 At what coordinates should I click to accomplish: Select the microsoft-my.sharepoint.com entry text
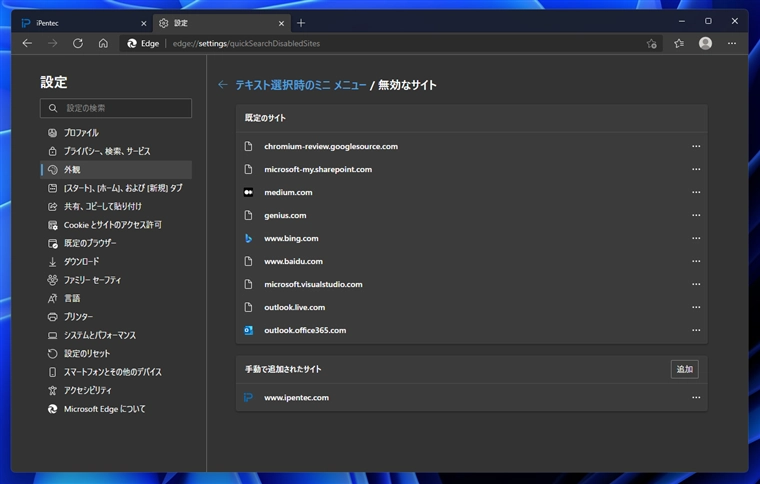[318, 170]
